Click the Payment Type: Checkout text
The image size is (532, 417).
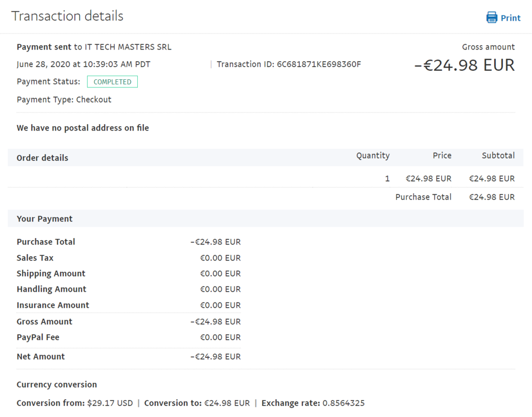coord(64,100)
